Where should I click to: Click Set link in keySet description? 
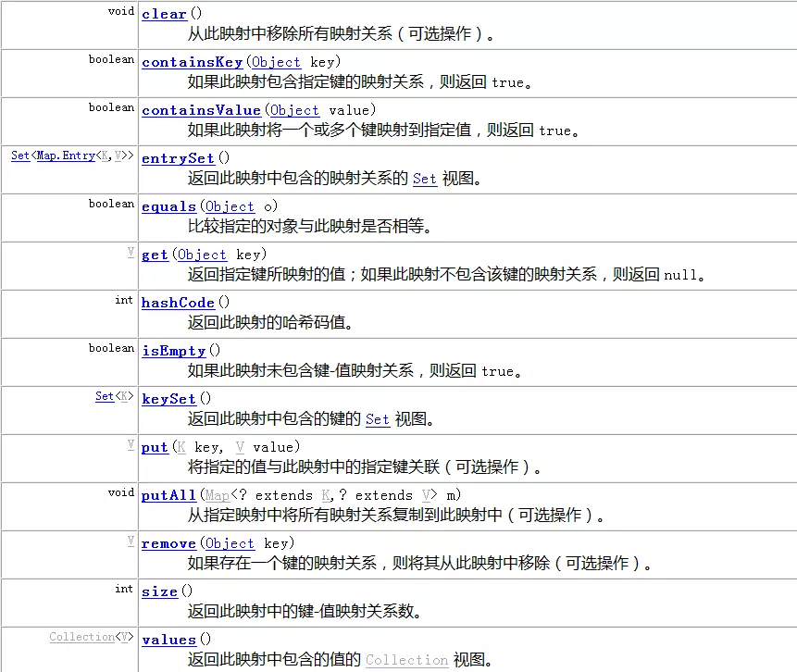click(x=377, y=419)
